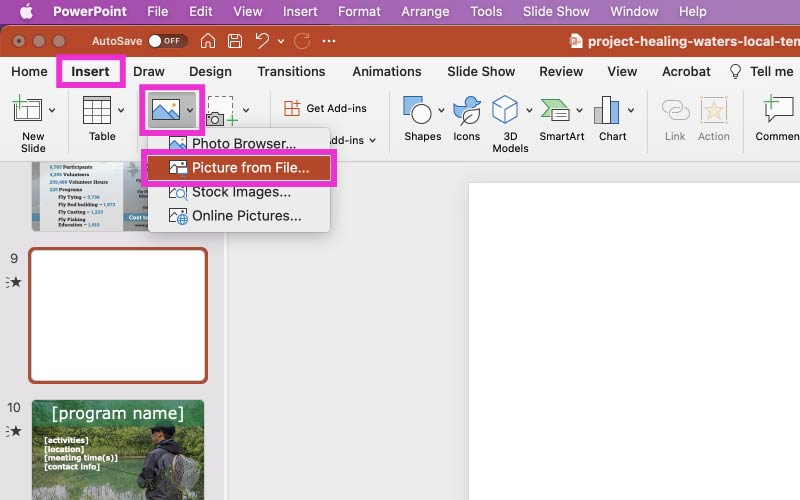Click the Screenshot camera icon
The height and width of the screenshot is (500, 800).
(221, 111)
